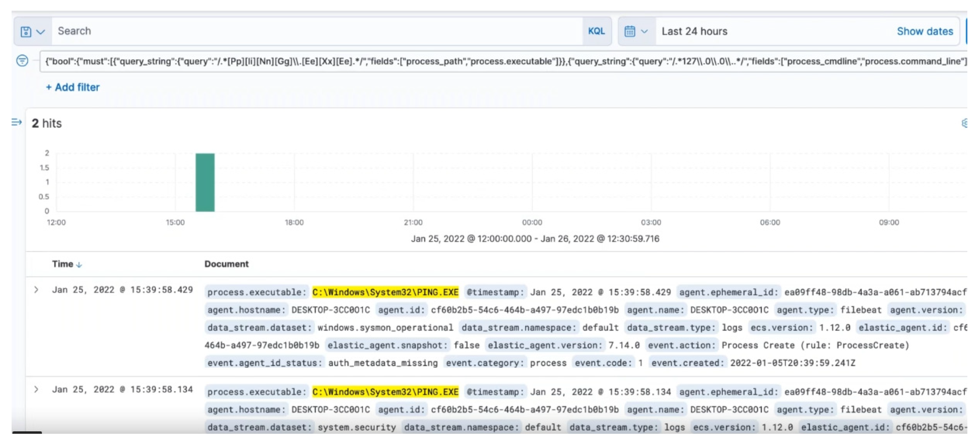Image resolution: width=980 pixels, height=444 pixels.
Task: Click the calendar quick-select icon
Action: pos(630,31)
